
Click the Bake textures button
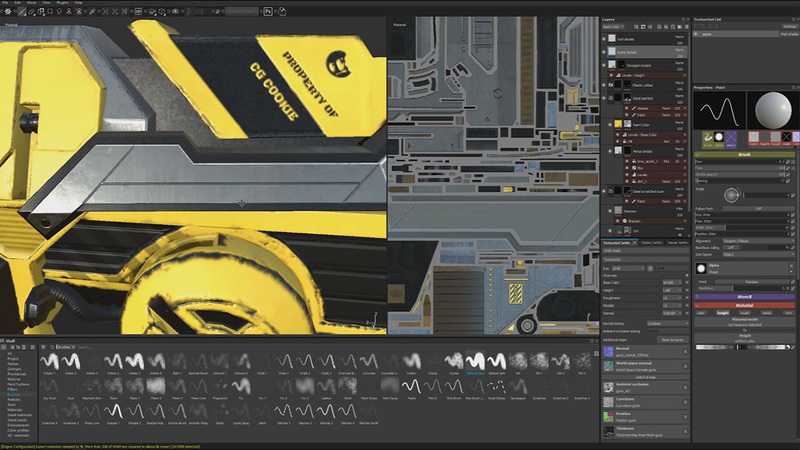pos(672,340)
